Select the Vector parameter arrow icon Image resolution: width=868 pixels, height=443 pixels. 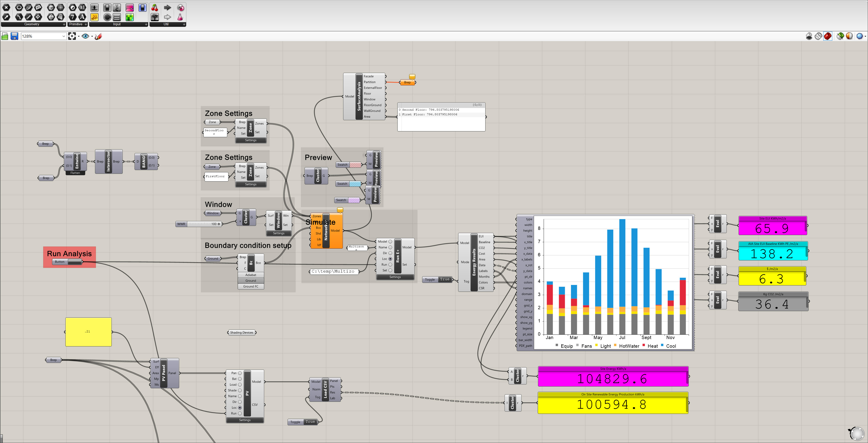6,17
